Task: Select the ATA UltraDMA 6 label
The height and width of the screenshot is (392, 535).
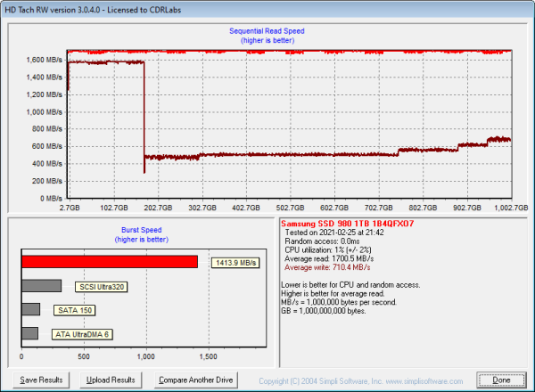Action: (85, 334)
